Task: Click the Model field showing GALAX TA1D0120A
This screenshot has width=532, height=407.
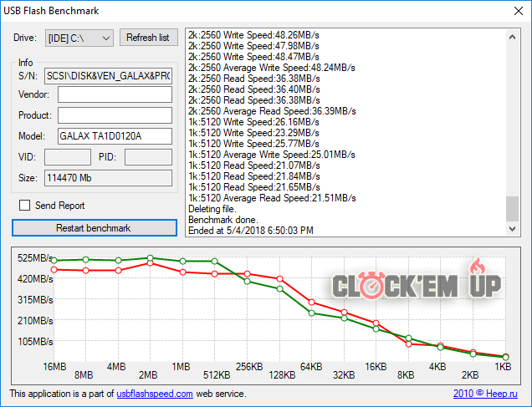Action: coord(115,135)
